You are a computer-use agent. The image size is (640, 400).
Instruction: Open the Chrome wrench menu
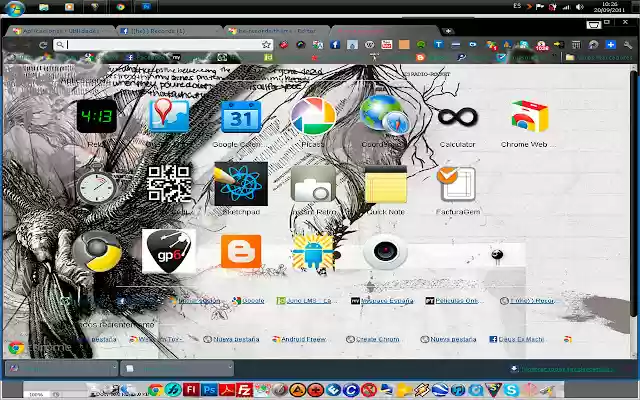(628, 44)
